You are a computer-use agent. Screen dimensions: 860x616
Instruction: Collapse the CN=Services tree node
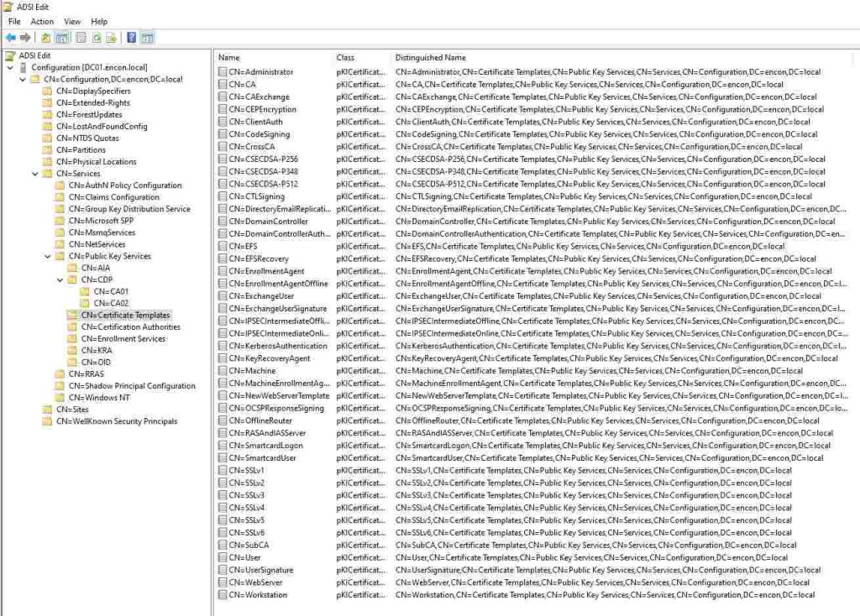tap(35, 174)
